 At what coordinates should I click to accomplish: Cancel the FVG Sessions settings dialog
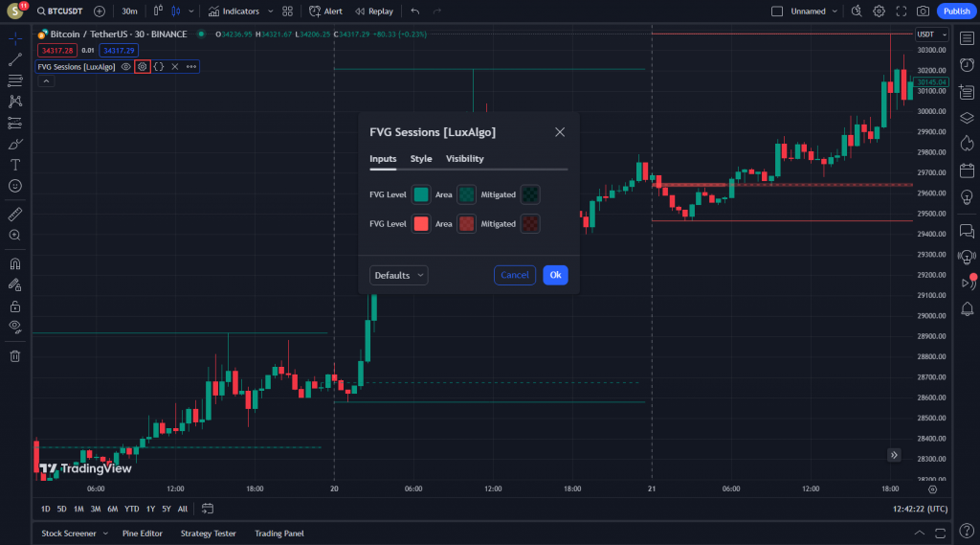pyautogui.click(x=514, y=275)
